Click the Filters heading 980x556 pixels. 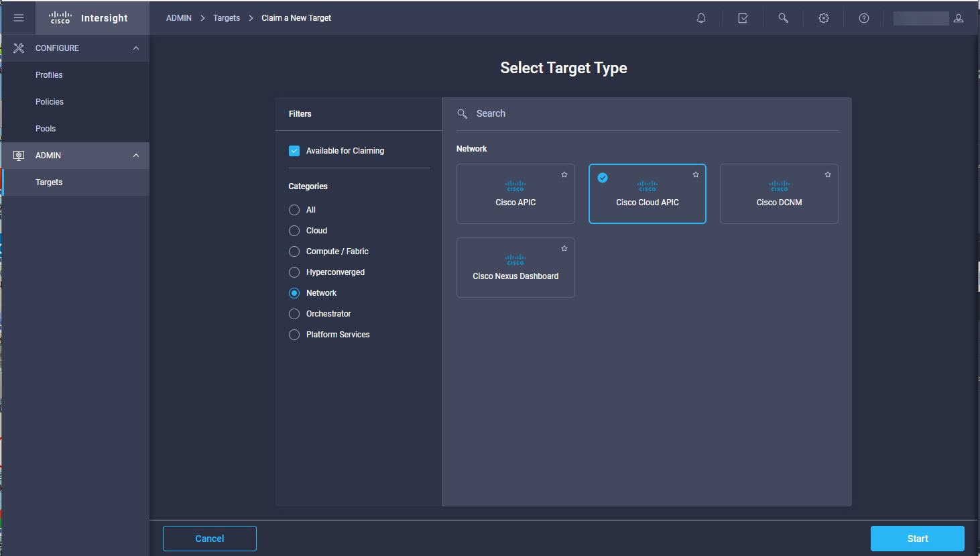coord(300,114)
